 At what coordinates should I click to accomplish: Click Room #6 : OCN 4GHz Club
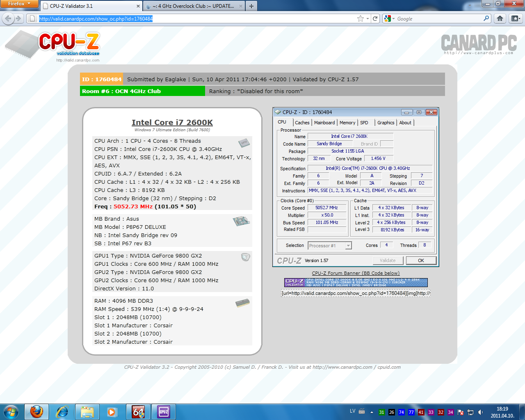(x=142, y=91)
